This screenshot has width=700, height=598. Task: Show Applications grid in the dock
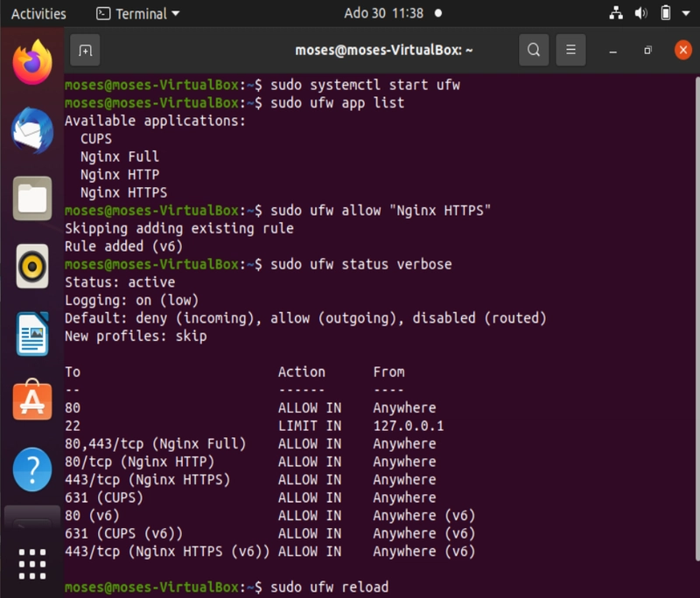click(x=32, y=564)
